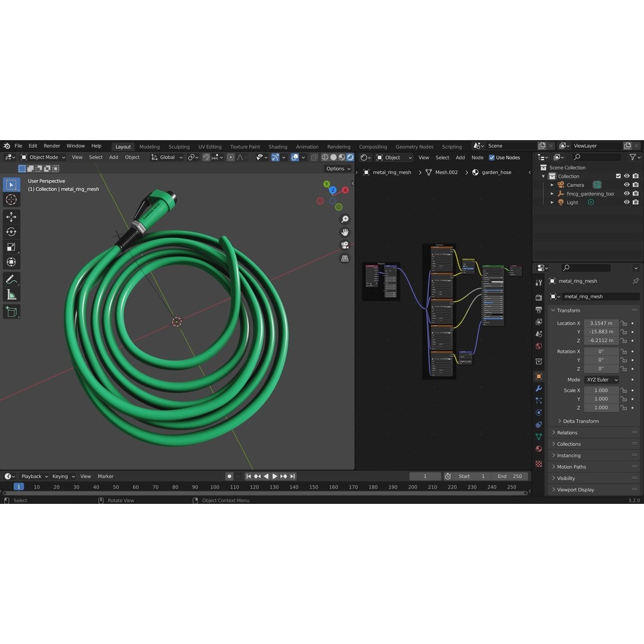Hide the fmcg_gardening_tool object eye

627,193
